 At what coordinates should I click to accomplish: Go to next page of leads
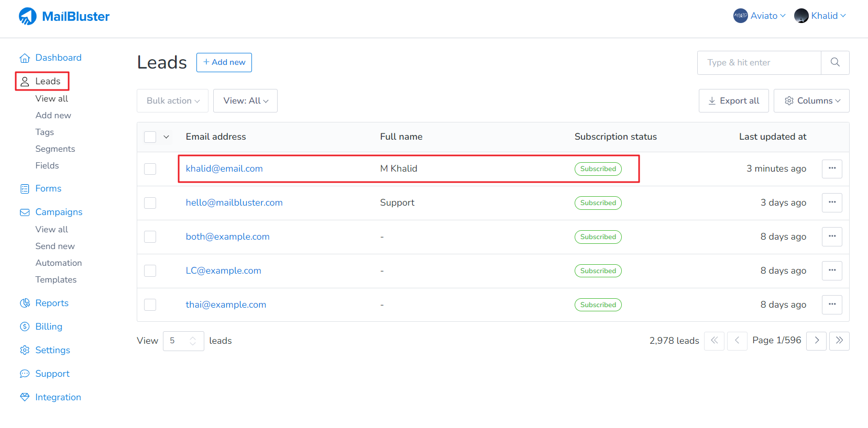(816, 341)
